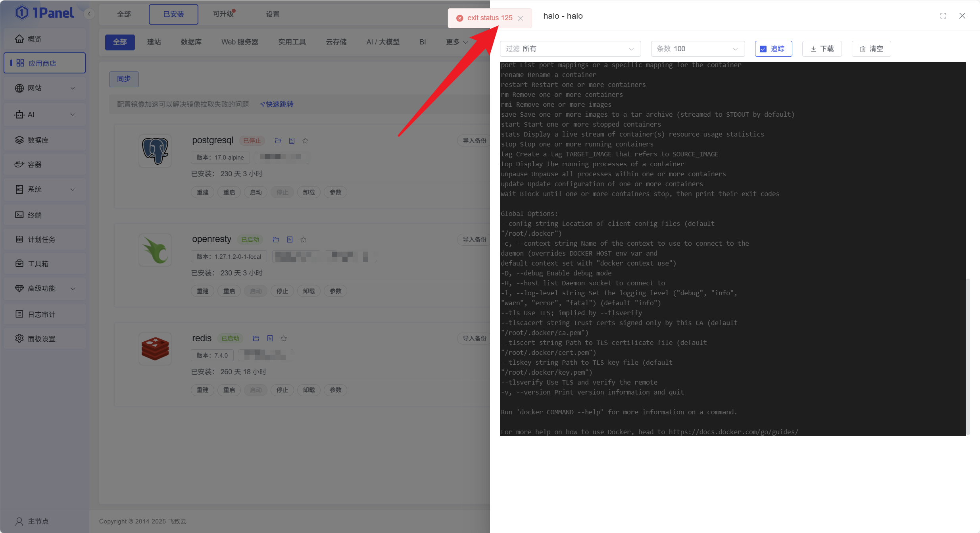
Task: Switch to the 全部 top tab
Action: pos(124,14)
